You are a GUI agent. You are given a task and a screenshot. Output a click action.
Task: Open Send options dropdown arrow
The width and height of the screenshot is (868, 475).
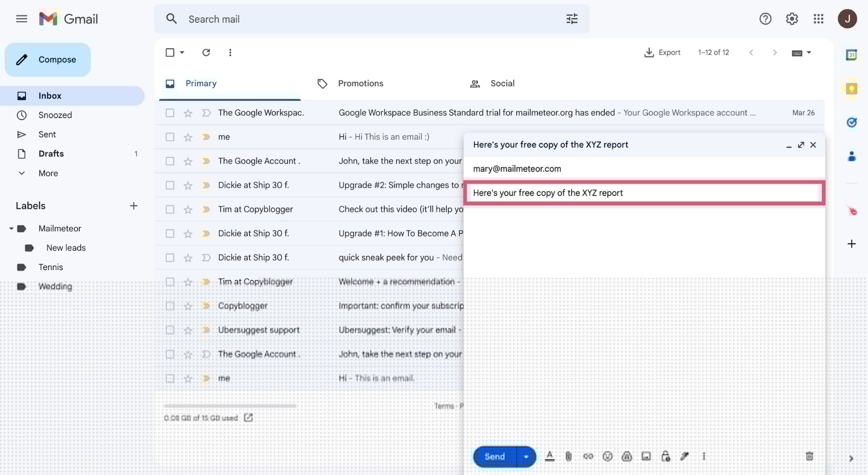click(x=526, y=457)
